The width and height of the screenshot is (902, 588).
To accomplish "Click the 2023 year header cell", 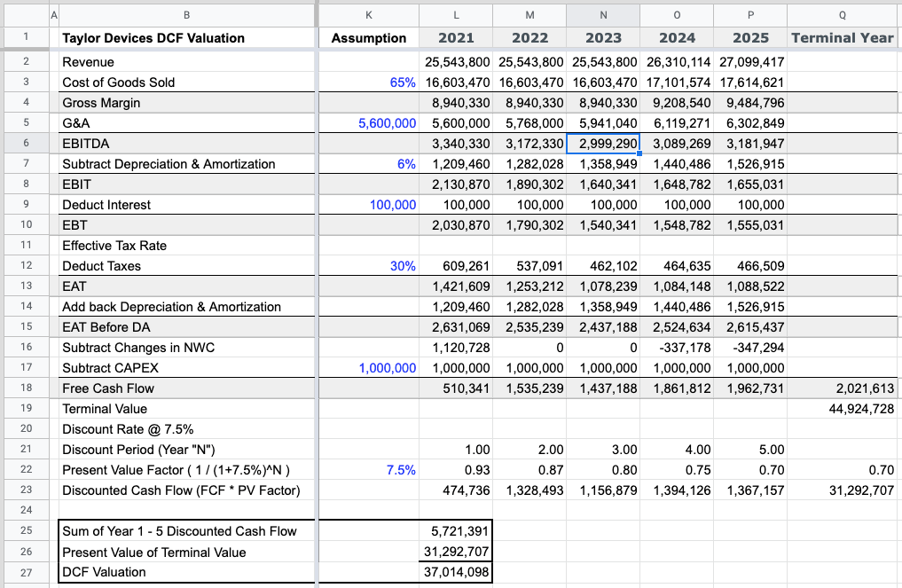I will pyautogui.click(x=603, y=38).
